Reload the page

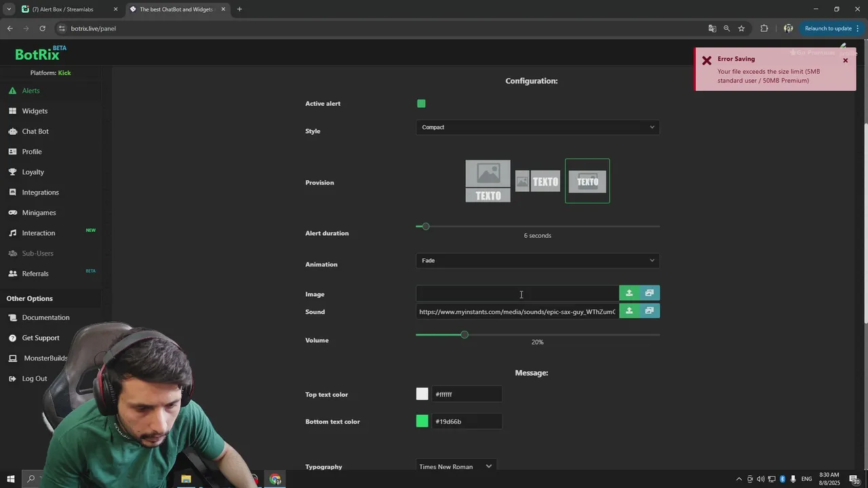[42, 28]
